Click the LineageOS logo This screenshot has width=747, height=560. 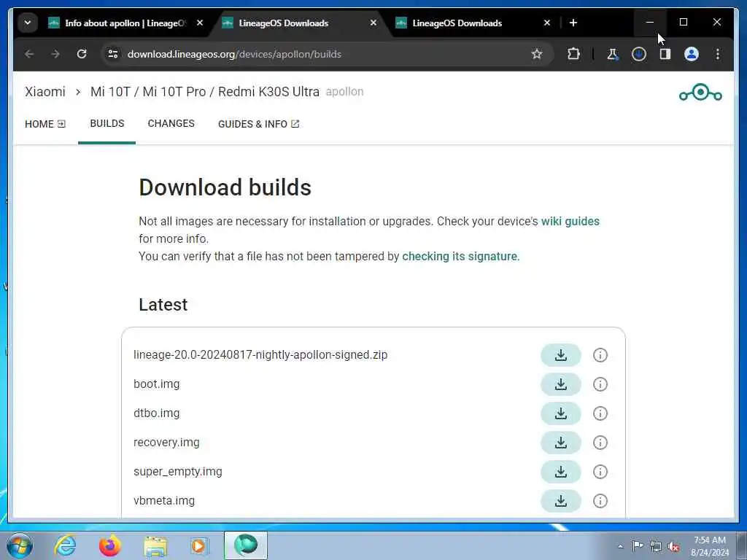click(x=700, y=93)
